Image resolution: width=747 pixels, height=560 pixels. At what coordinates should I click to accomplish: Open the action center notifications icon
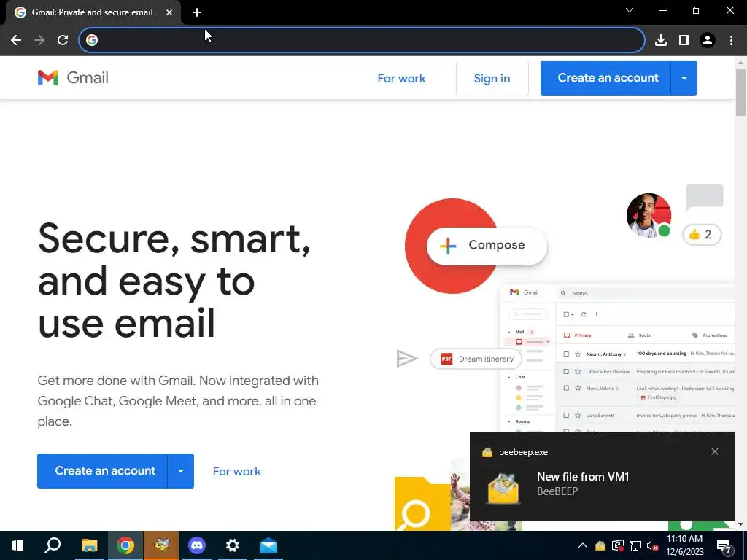(724, 546)
